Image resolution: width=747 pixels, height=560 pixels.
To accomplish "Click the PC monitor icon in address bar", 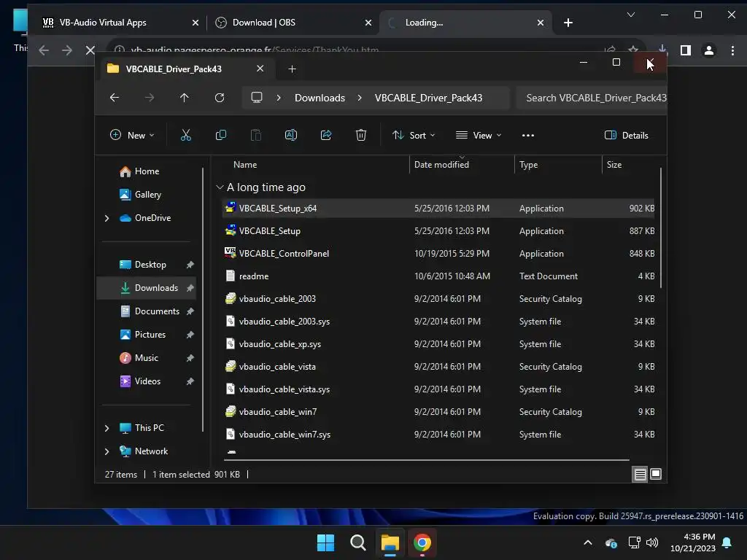I will tap(257, 98).
